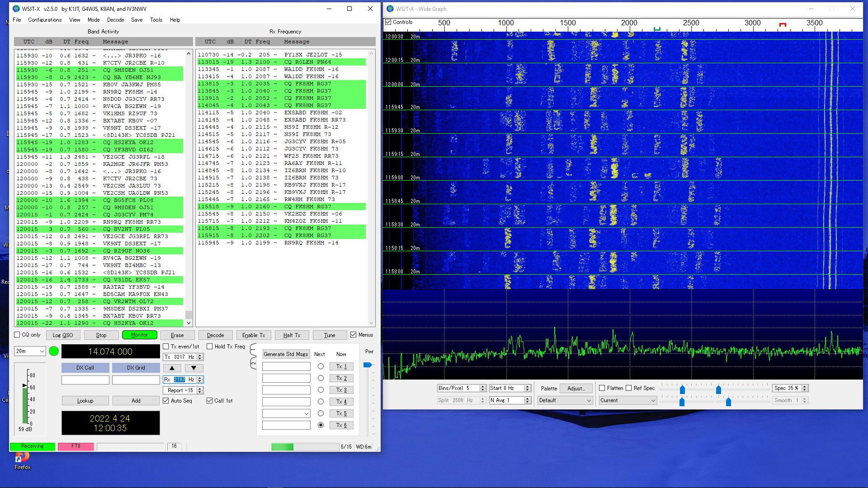Click the Wide Graph window title icon
The width and height of the screenshot is (868, 488).
(x=390, y=9)
